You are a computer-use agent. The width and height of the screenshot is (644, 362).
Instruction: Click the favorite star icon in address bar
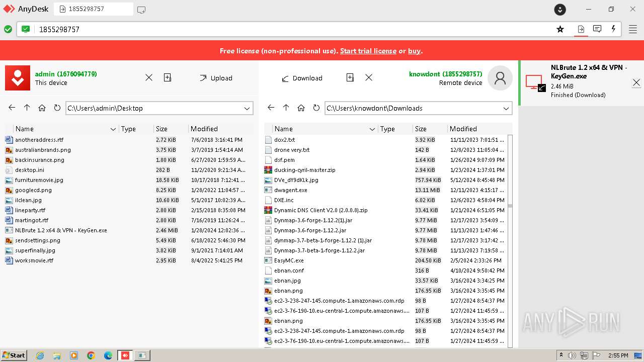click(560, 29)
